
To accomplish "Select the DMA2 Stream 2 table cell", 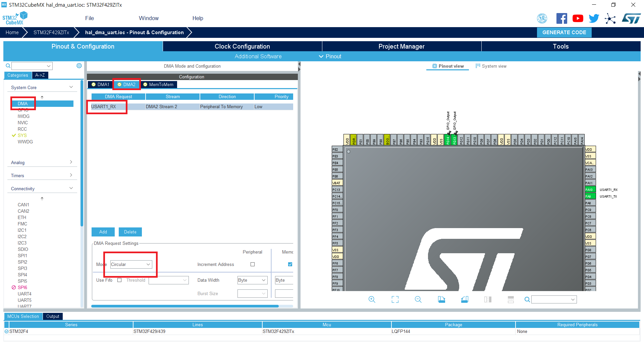I will (x=172, y=107).
